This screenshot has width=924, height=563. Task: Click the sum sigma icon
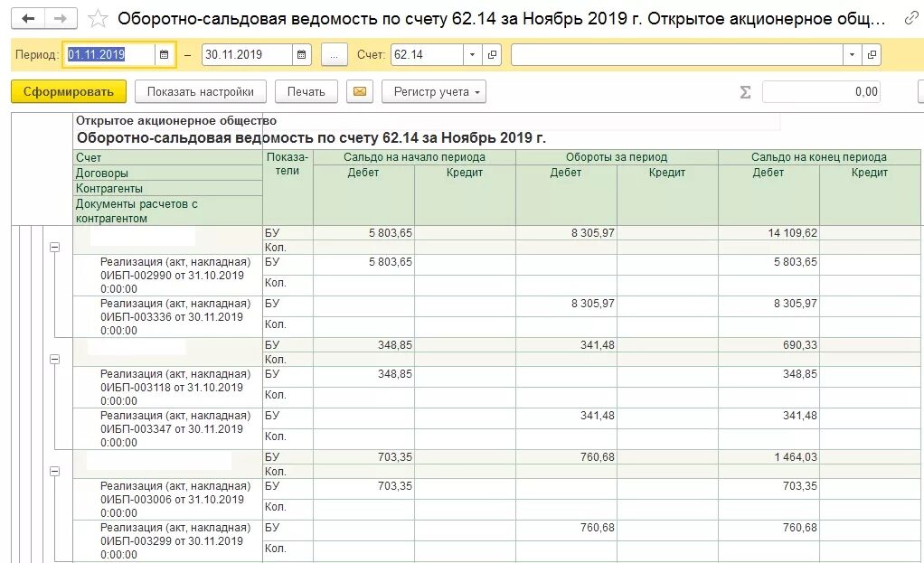click(745, 92)
